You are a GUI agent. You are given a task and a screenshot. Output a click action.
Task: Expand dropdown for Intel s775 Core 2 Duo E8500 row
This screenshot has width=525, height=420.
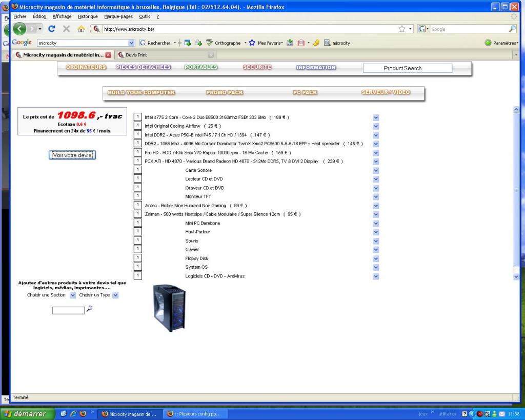click(376, 117)
